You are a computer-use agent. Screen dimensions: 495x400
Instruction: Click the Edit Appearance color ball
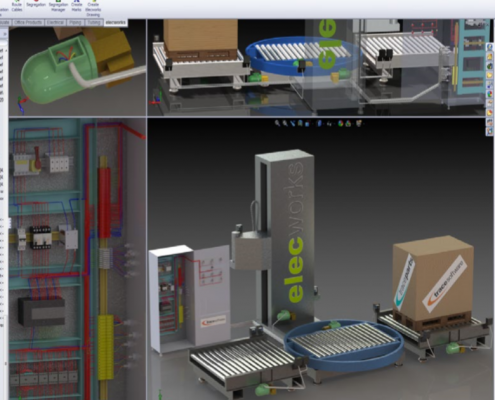(340, 123)
